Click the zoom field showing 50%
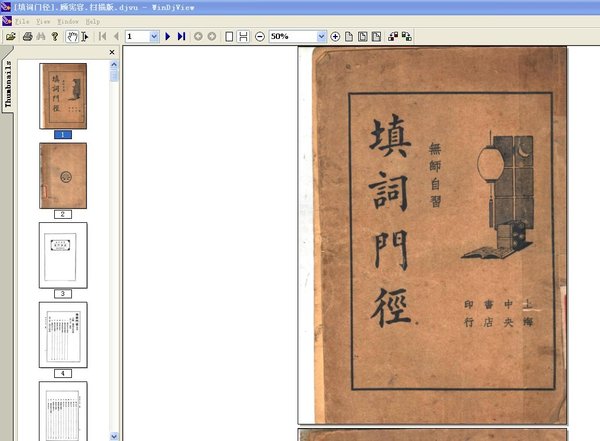The height and width of the screenshot is (441, 600). [293, 36]
